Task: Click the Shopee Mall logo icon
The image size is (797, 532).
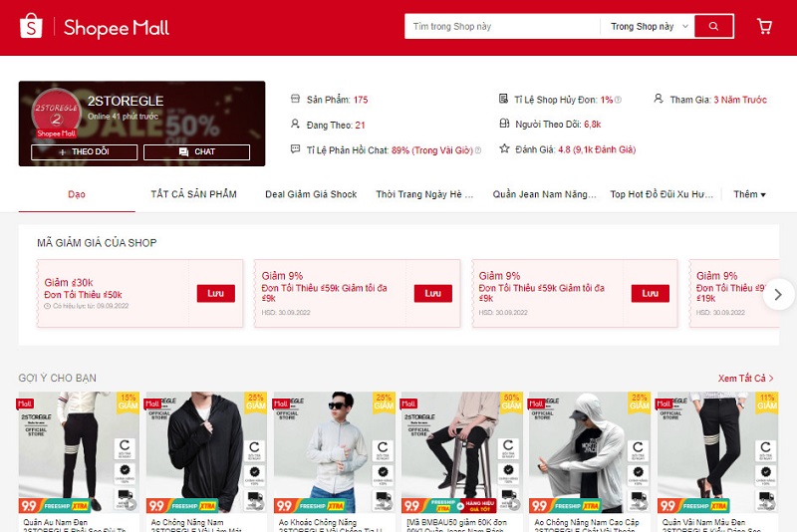Action: tap(31, 27)
